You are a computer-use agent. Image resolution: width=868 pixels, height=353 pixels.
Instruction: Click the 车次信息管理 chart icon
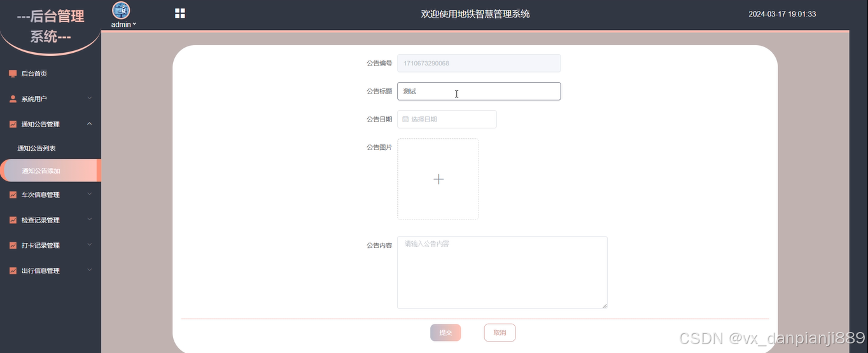pyautogui.click(x=13, y=195)
